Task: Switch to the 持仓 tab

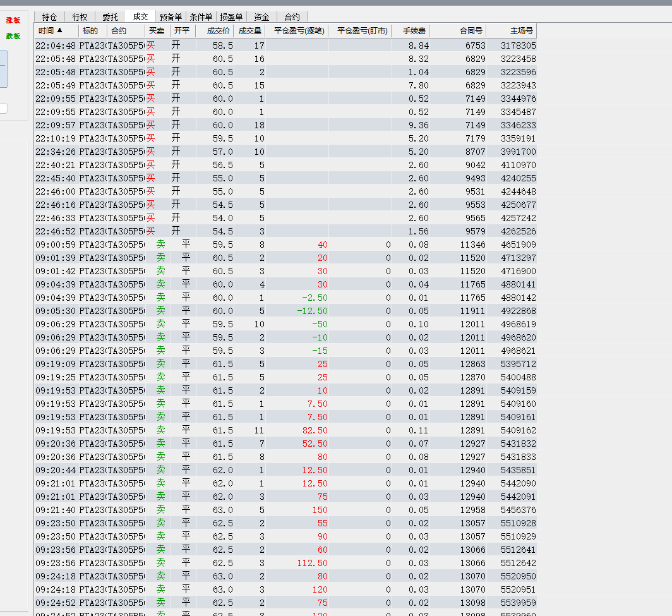Action: (x=49, y=17)
